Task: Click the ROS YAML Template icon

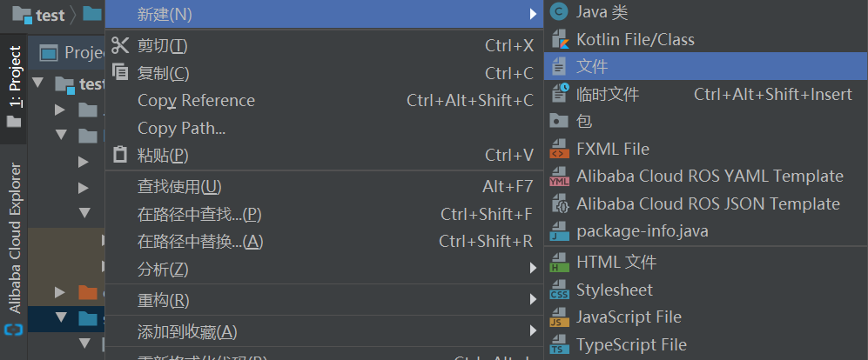Action: click(x=560, y=177)
